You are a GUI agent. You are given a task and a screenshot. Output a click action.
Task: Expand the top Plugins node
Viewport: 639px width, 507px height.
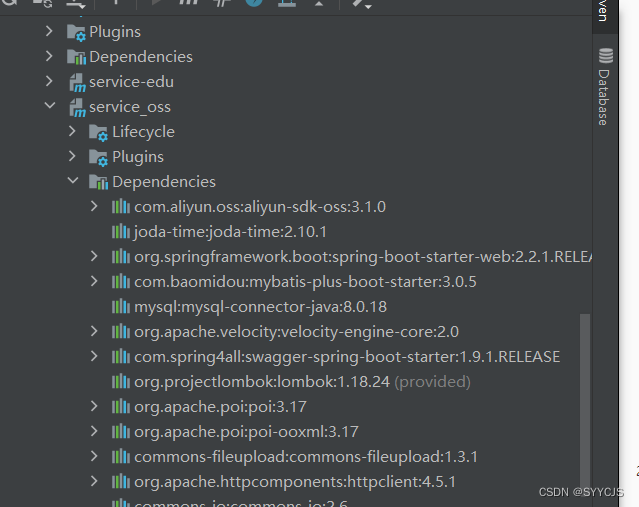pos(49,31)
